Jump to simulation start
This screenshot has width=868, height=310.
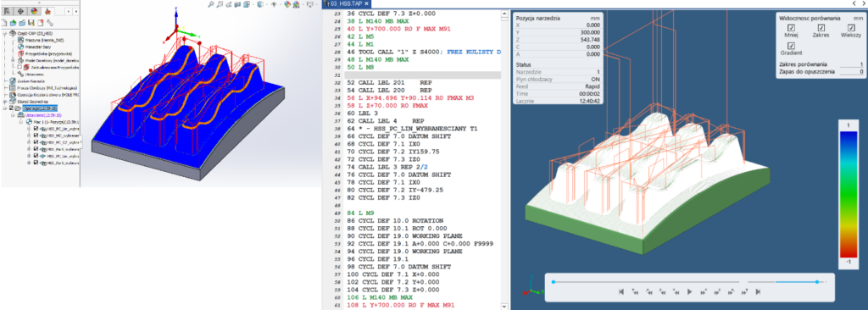(621, 291)
